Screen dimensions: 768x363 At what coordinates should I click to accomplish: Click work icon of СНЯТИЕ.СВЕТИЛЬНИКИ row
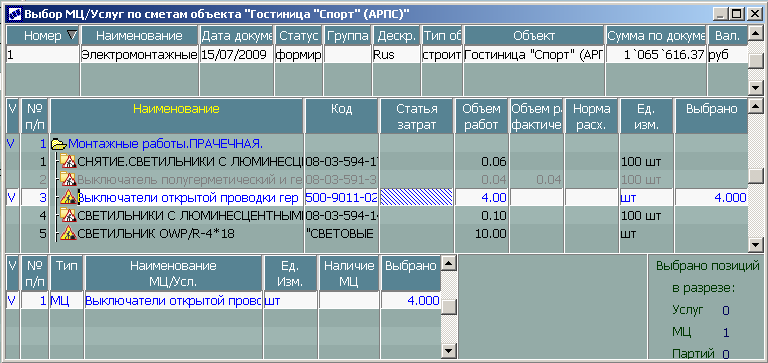[x=69, y=161]
